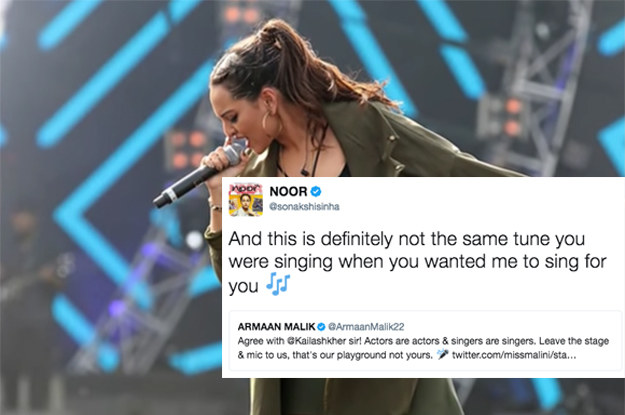
Task: Click verified badge beside ARMAAN MALIK
Action: pyautogui.click(x=321, y=327)
